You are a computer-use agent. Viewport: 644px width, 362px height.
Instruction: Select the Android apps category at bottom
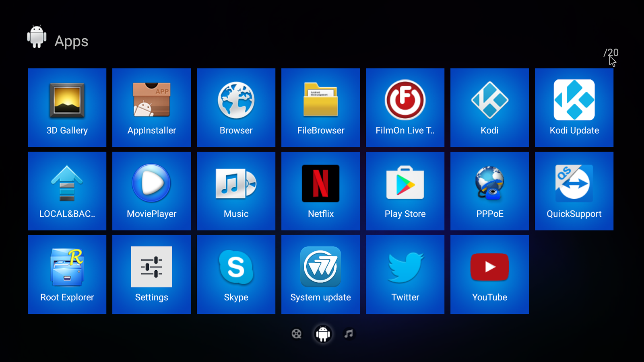click(323, 334)
